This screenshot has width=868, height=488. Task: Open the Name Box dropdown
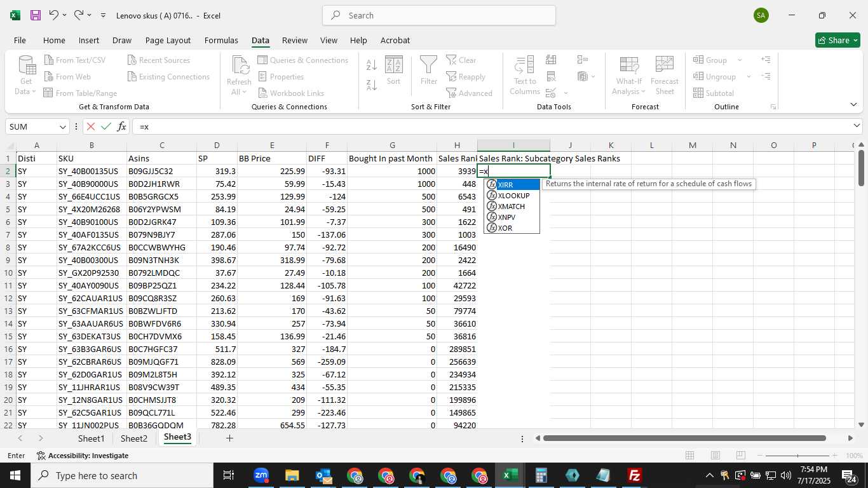point(62,127)
